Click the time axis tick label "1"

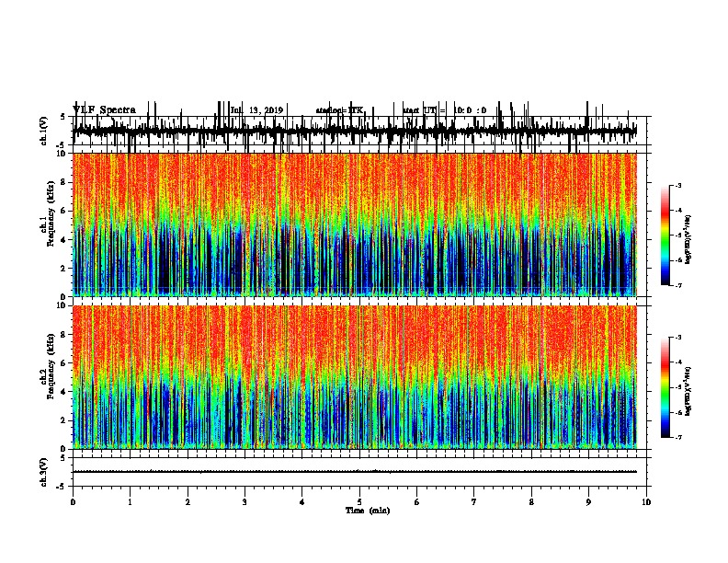coord(130,502)
